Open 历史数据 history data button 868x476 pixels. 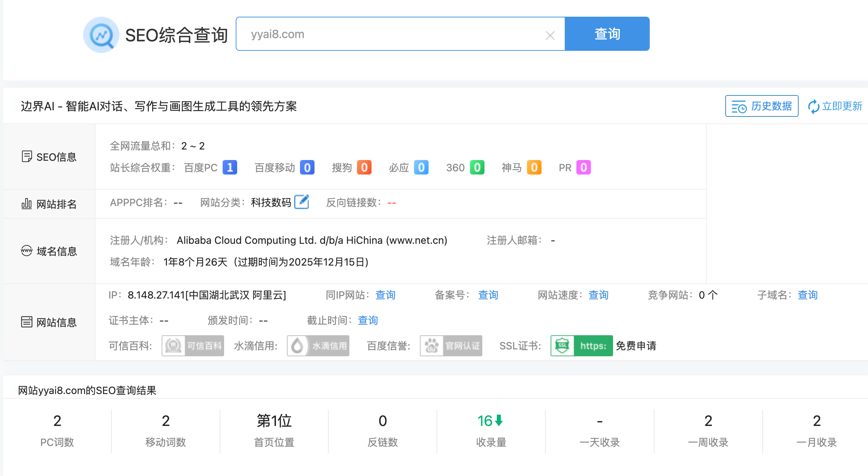click(762, 106)
